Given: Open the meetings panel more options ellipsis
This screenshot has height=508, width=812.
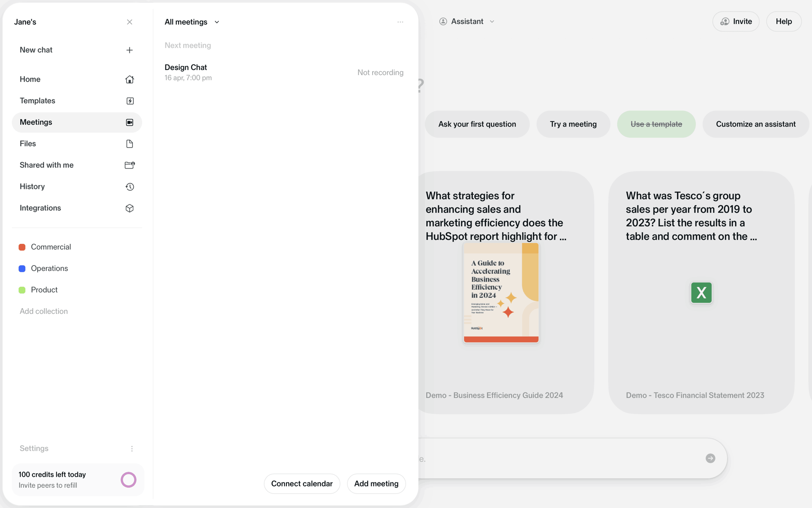Looking at the screenshot, I should point(400,22).
